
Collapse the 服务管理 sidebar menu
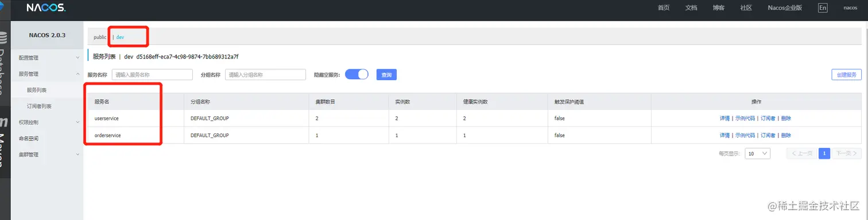pyautogui.click(x=47, y=74)
